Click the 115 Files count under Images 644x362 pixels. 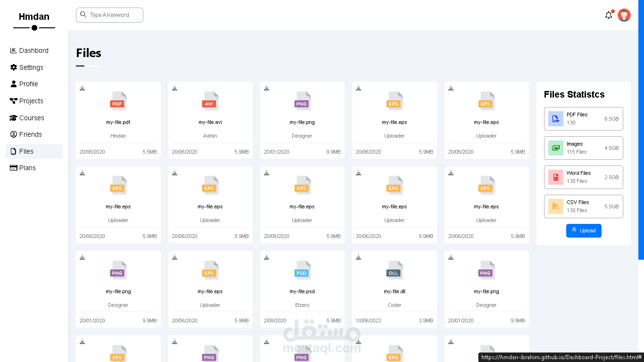point(577,152)
